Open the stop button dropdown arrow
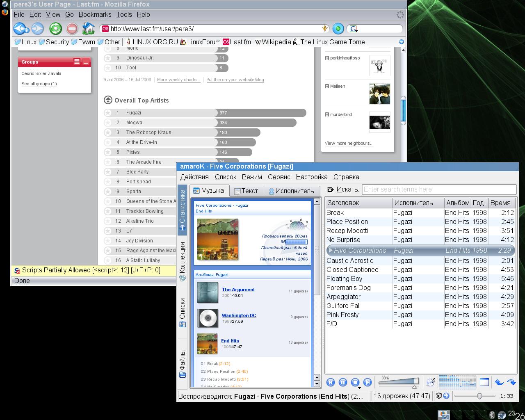 click(359, 388)
